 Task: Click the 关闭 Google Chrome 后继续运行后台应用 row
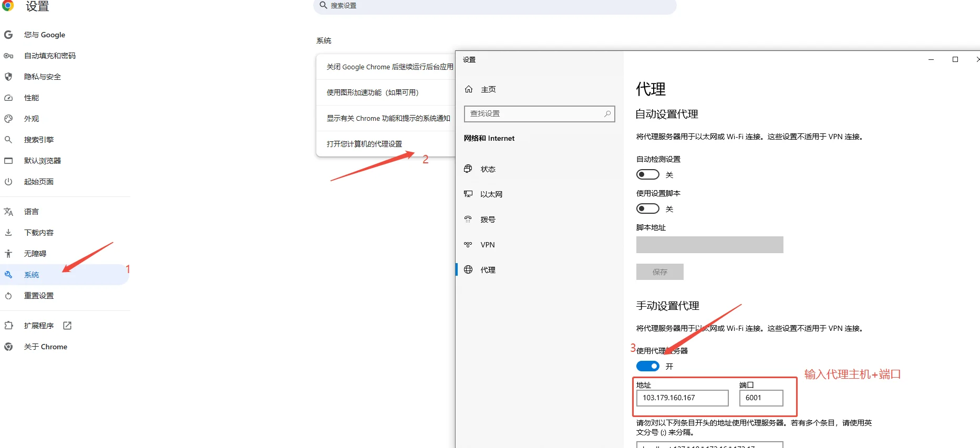pyautogui.click(x=386, y=67)
